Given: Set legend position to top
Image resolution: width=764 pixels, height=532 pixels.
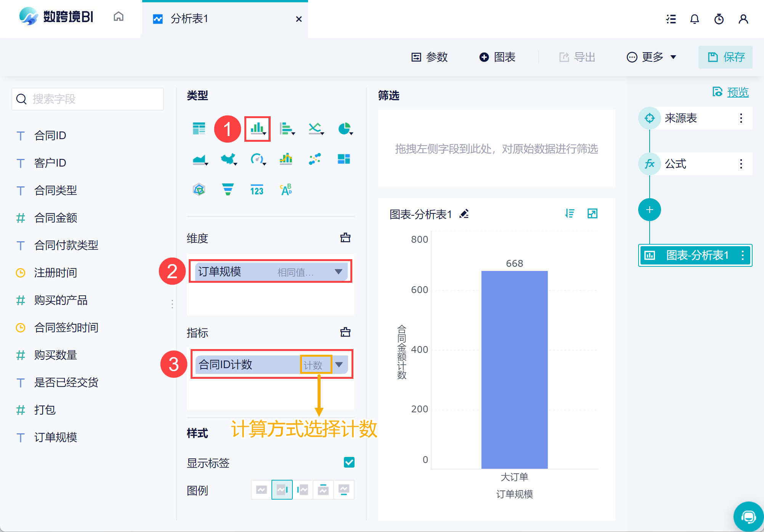Looking at the screenshot, I should click(323, 490).
